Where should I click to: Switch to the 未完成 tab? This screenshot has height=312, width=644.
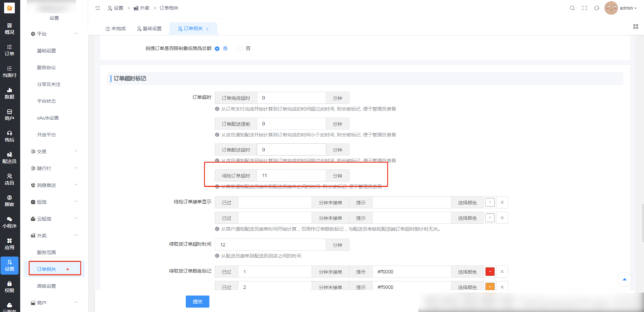116,28
